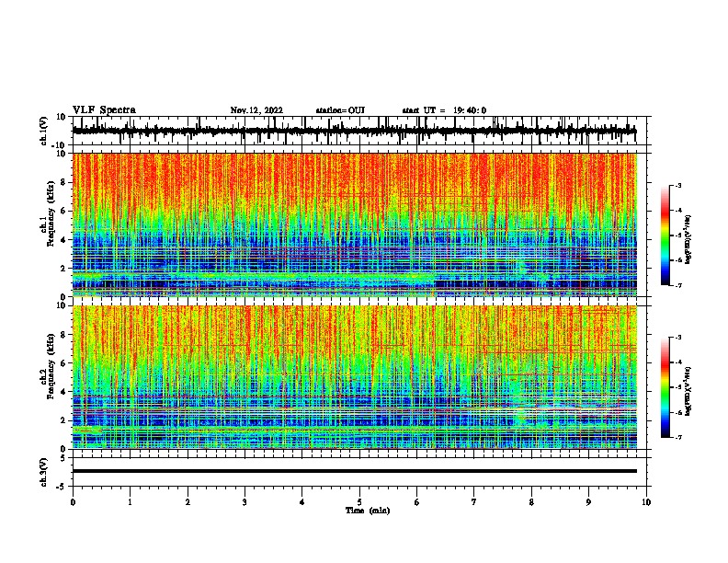Screen dimensions: 728x563
Task: Click the time axis tick label "10" at the right end
Action: [646, 502]
